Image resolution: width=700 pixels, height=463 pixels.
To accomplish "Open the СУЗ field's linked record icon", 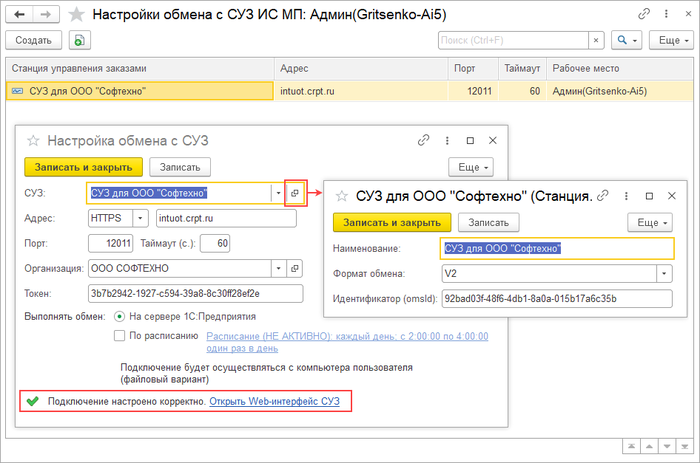I will (x=294, y=191).
